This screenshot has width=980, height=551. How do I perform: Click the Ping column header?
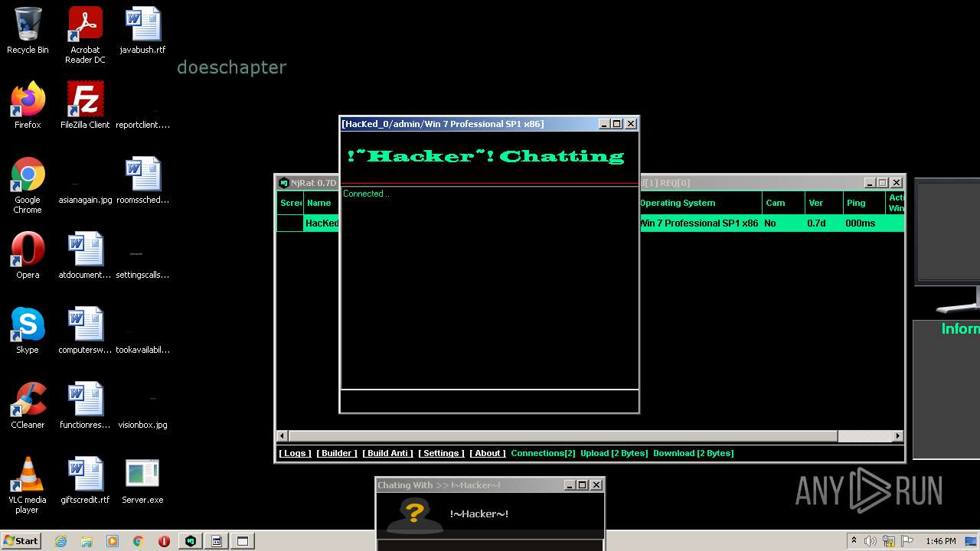coord(864,203)
